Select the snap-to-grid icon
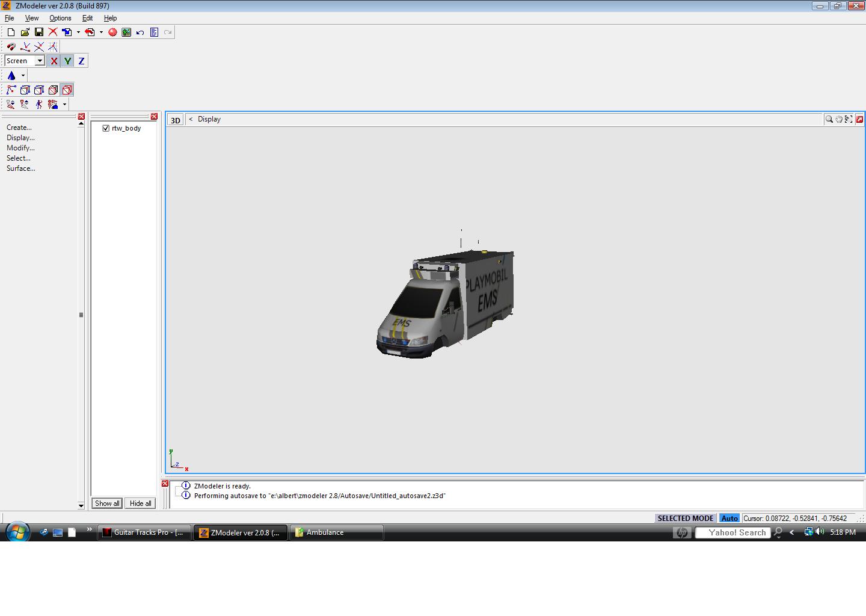The width and height of the screenshot is (866, 616). tap(53, 46)
